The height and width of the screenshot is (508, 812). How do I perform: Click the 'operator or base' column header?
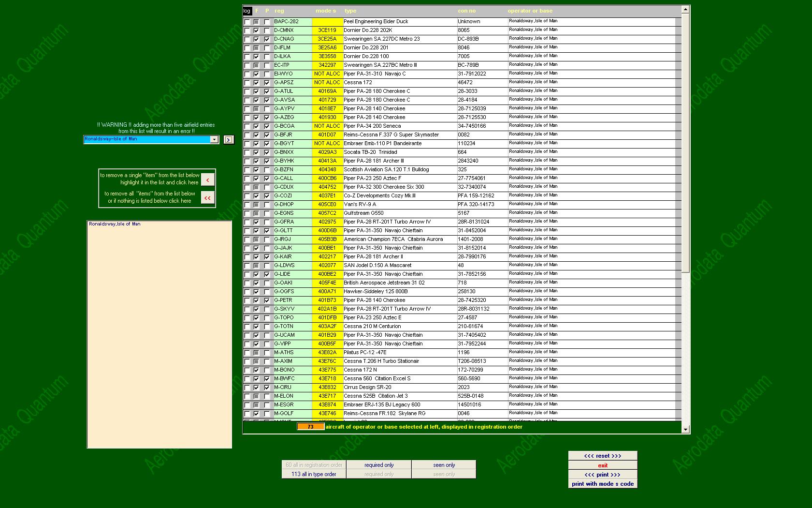click(x=530, y=11)
